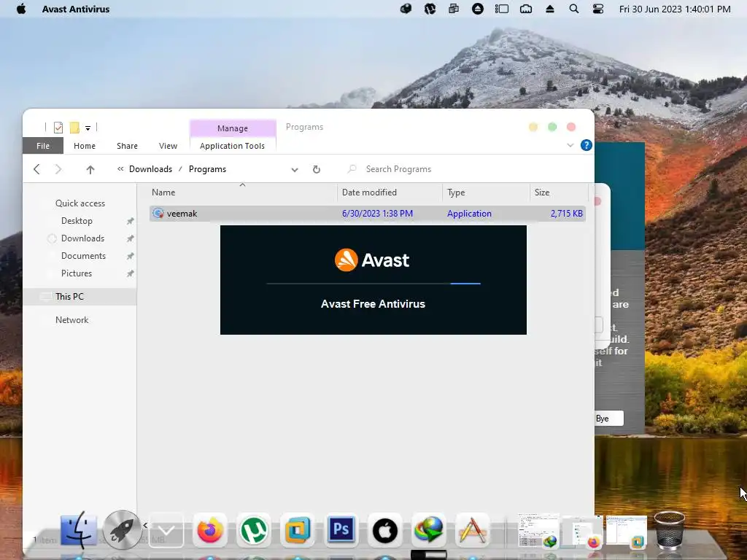Click the Properties checkmark quick access icon
Screen dimensions: 747x560
[x=58, y=127]
